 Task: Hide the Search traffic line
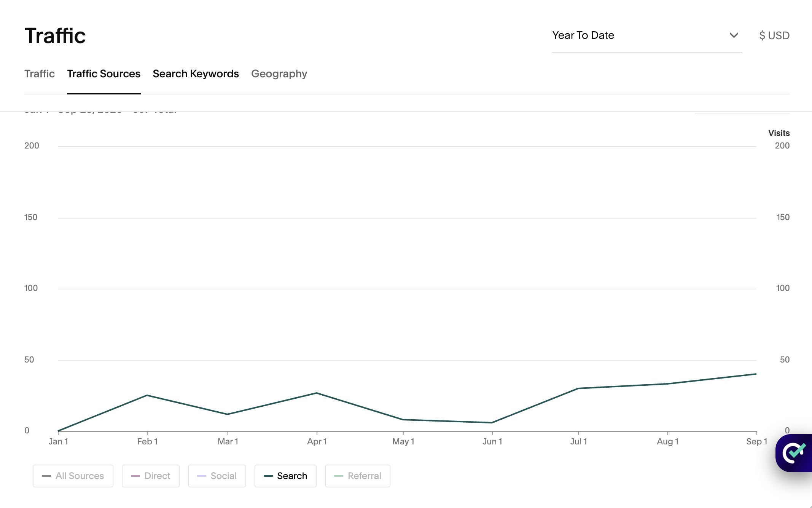[x=285, y=476]
